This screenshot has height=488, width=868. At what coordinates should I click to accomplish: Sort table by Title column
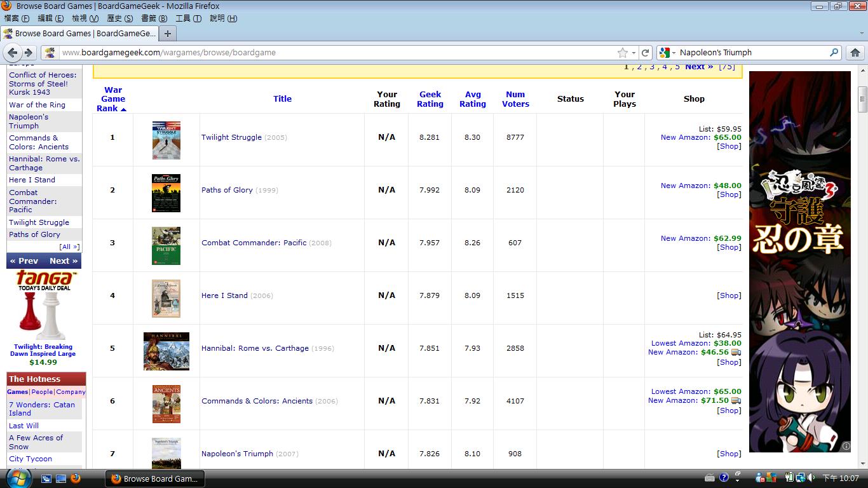click(x=282, y=98)
